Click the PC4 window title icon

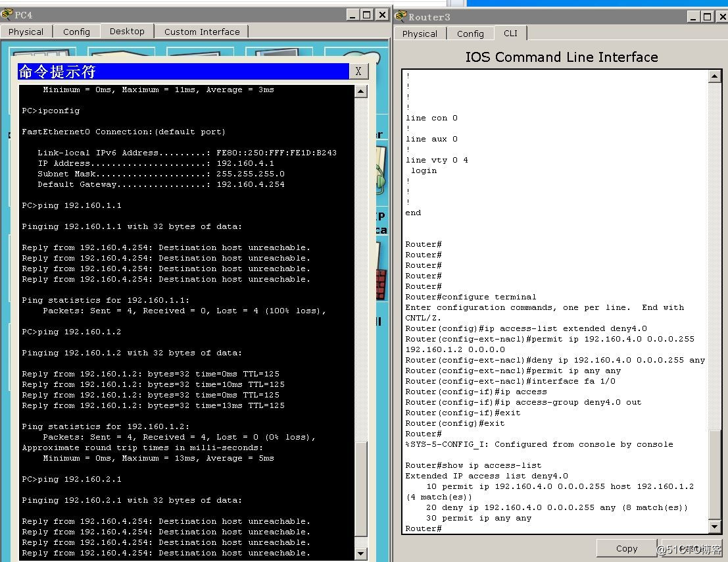pos(7,14)
